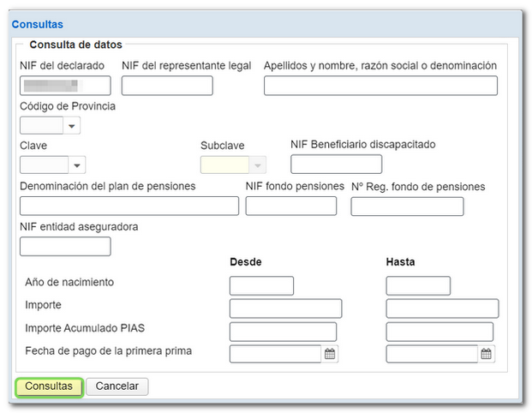Click the NIF del declarado field
This screenshot has width=532, height=413.
[x=65, y=86]
